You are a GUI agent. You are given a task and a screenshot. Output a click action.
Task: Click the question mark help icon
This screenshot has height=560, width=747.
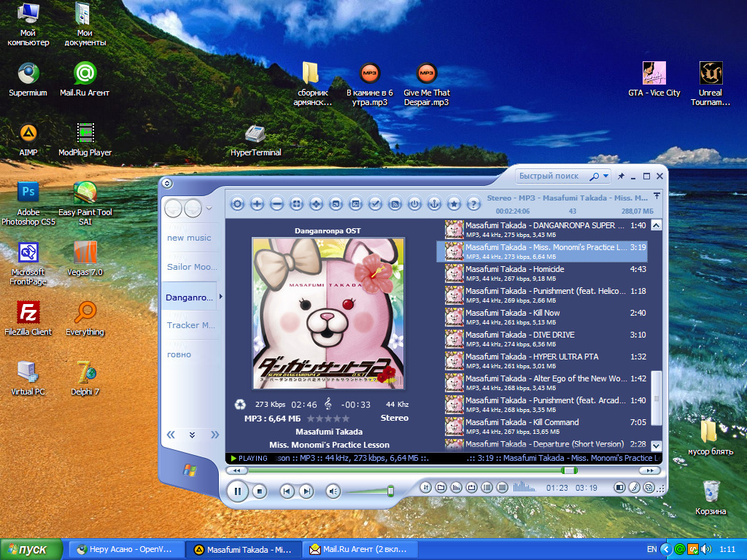click(473, 204)
